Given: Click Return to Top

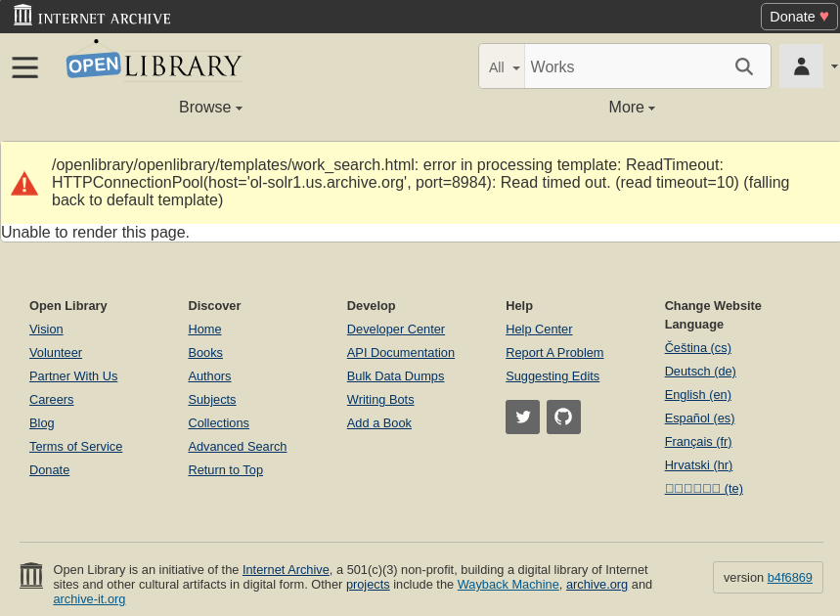Looking at the screenshot, I should tap(226, 470).
